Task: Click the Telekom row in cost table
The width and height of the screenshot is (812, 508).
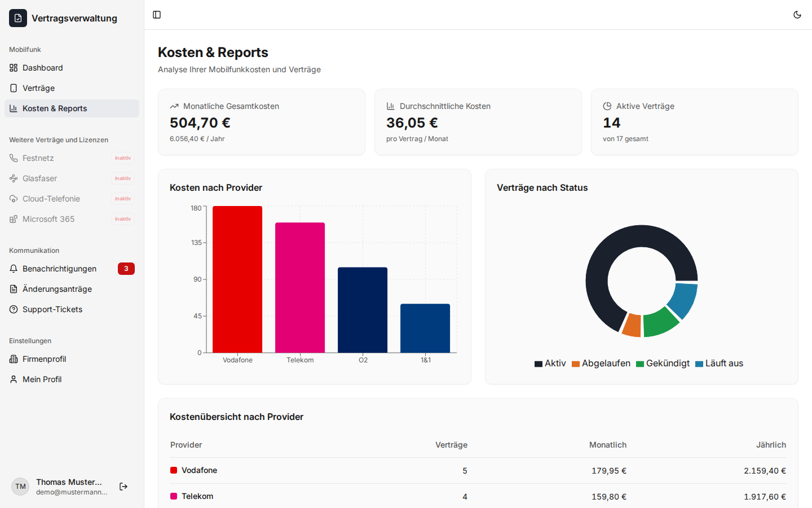Action: point(478,496)
